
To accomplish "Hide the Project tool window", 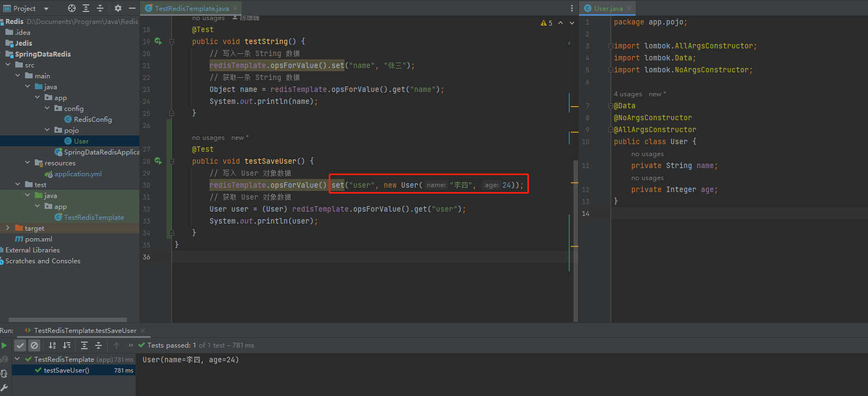I will [132, 8].
